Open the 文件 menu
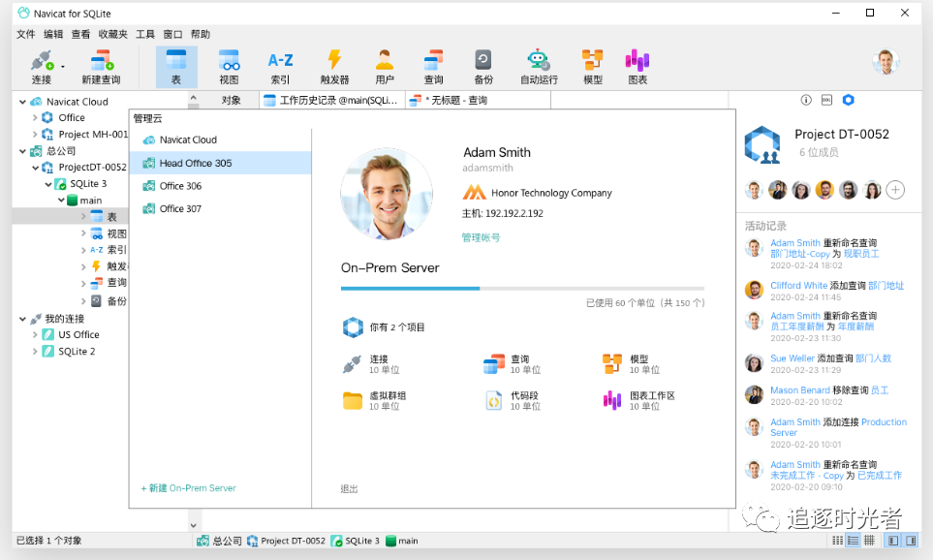Screen dimensions: 933x560 [x=25, y=34]
